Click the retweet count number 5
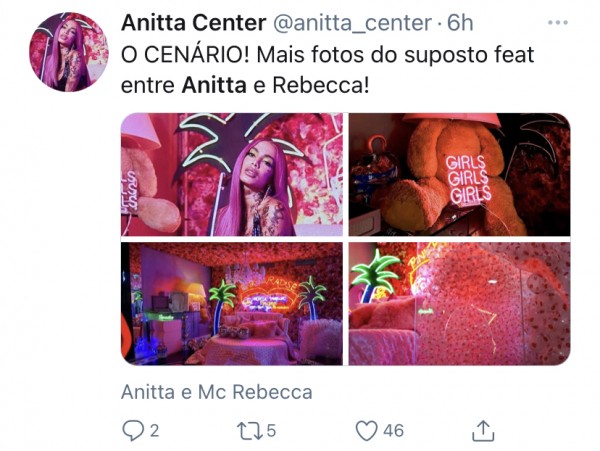The image size is (600, 451). (x=271, y=431)
